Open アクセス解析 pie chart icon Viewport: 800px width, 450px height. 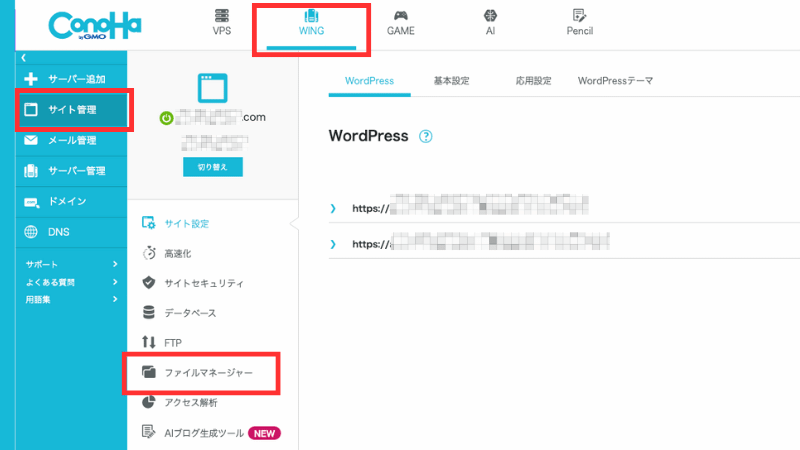click(149, 403)
